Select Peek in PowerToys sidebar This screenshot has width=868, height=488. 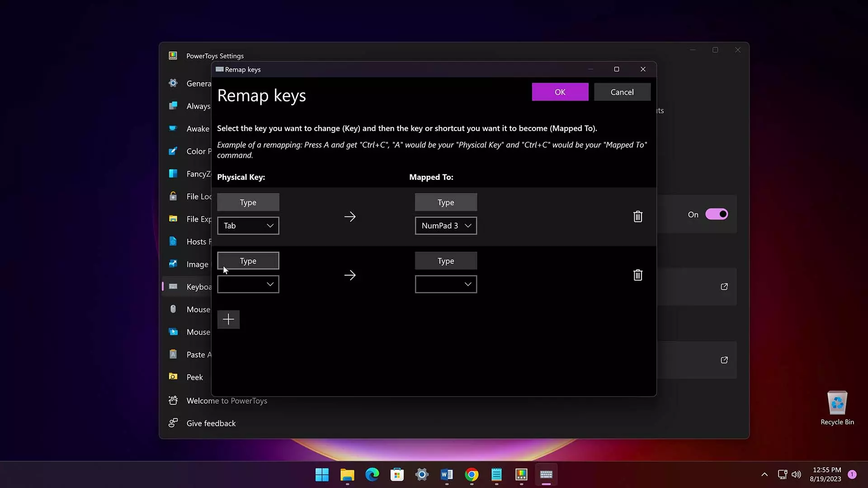[x=187, y=377]
